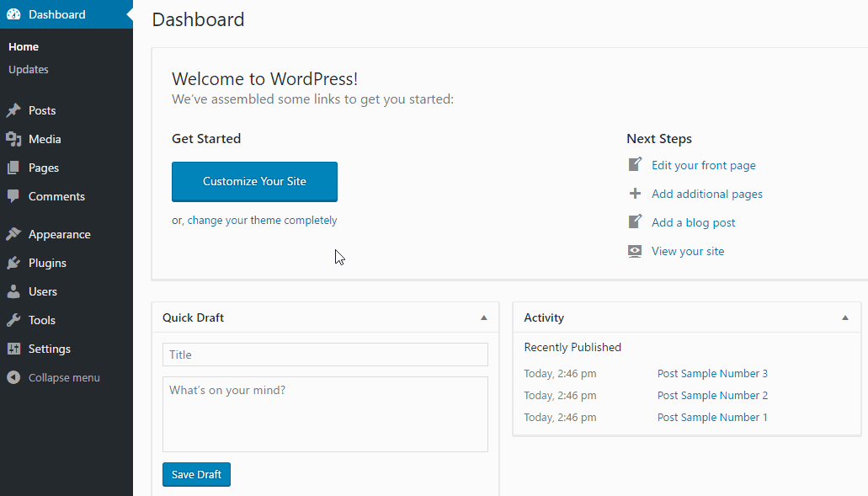The image size is (868, 496).
Task: Click the Media icon in sidebar
Action: click(13, 139)
